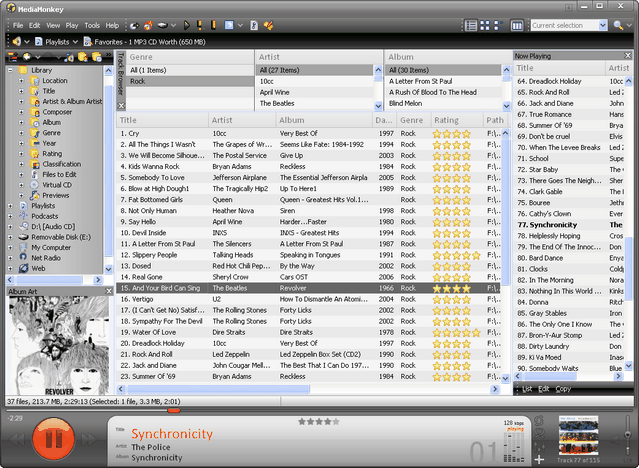Click the sync device toolbar icon
The image size is (639, 468).
click(163, 26)
